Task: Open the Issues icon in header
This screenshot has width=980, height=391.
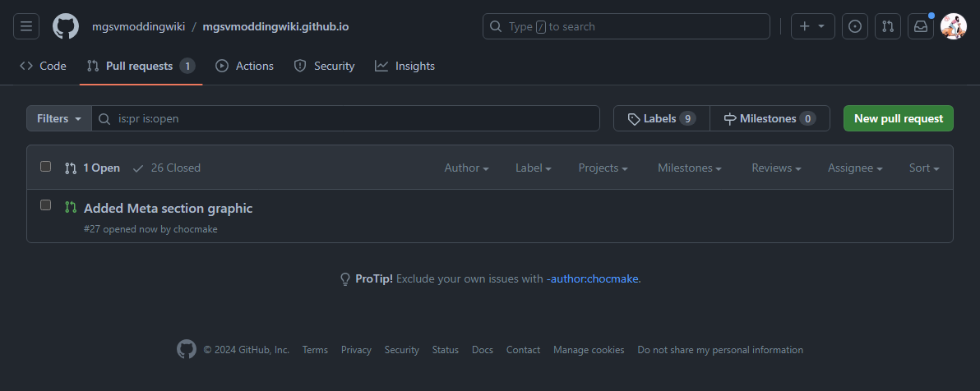Action: (x=855, y=26)
